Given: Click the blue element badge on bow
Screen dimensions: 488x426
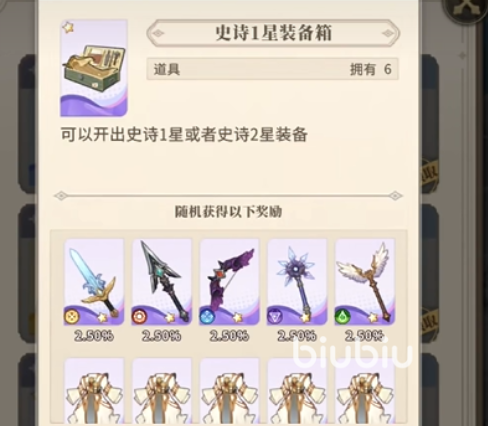Looking at the screenshot, I should 207,317.
